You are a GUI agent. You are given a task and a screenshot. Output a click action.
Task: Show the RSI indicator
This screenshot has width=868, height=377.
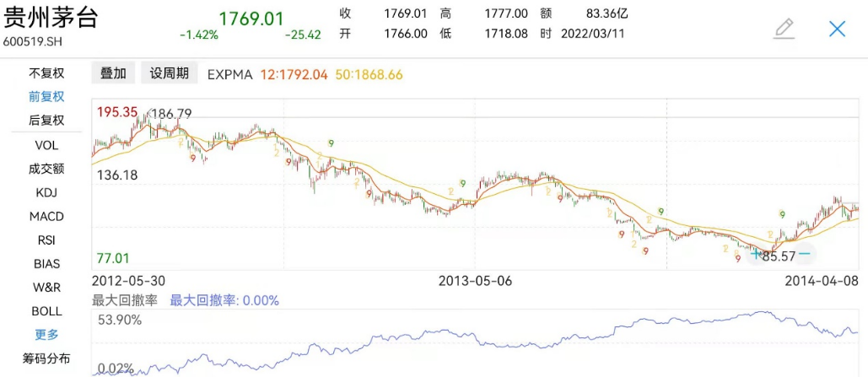click(46, 240)
